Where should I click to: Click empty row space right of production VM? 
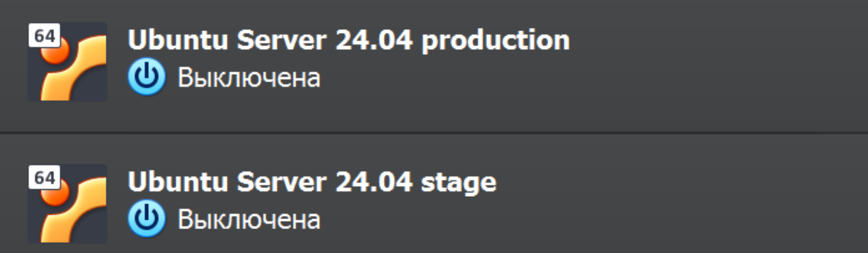pyautogui.click(x=717, y=64)
